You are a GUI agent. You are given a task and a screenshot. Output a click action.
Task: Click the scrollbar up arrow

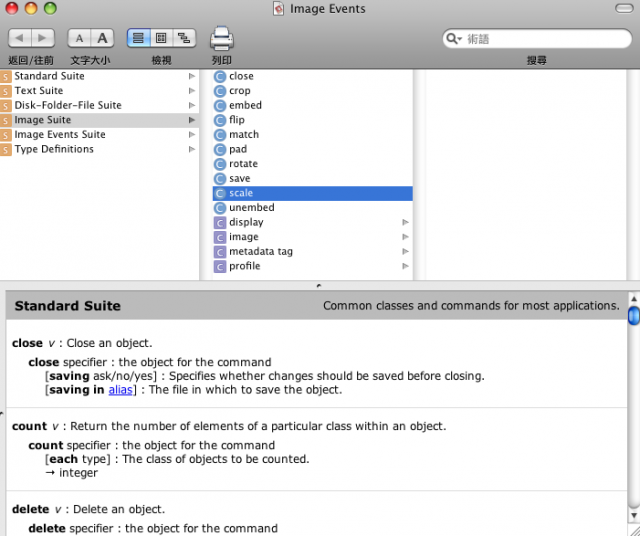point(634,299)
